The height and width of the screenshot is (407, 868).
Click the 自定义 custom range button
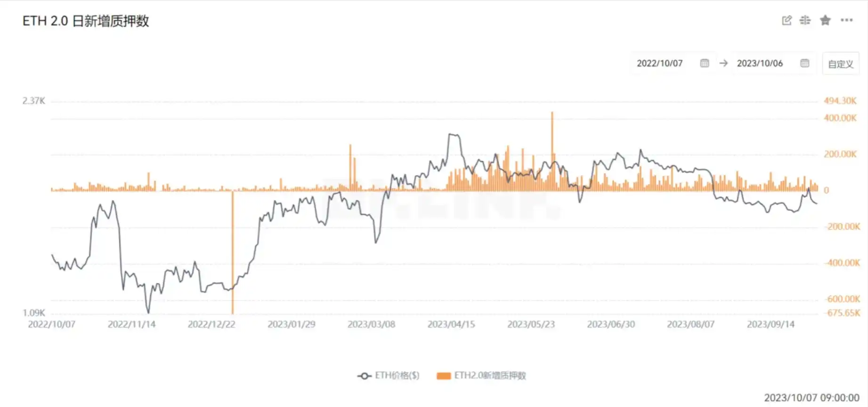(841, 64)
